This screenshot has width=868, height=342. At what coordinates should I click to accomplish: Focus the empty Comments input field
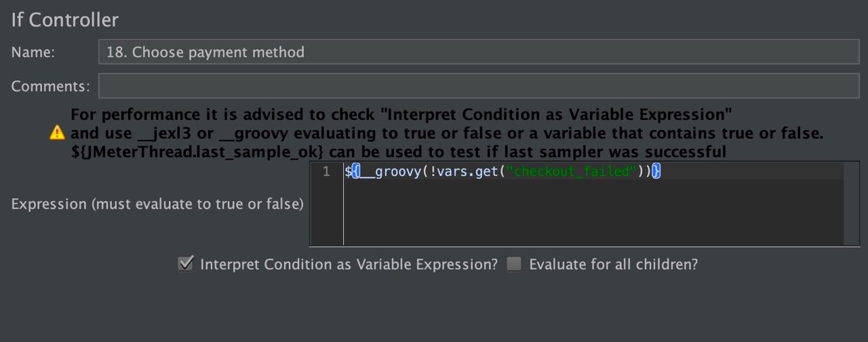click(479, 86)
